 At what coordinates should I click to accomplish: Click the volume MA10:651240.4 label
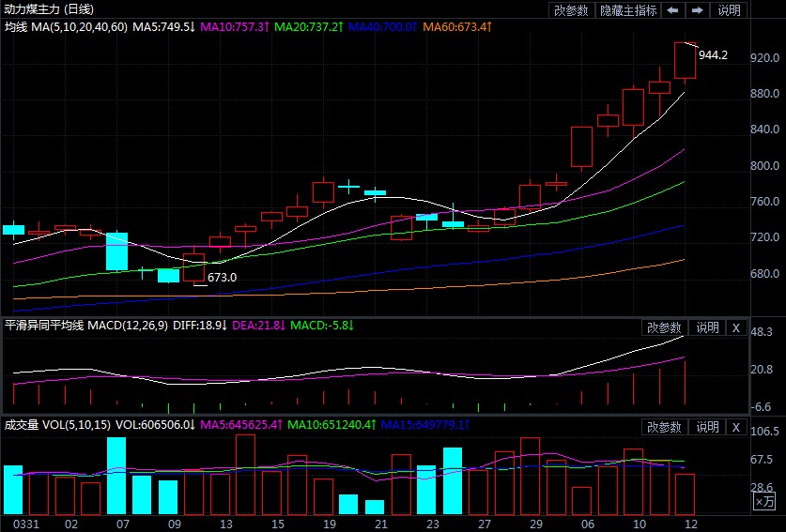point(331,425)
